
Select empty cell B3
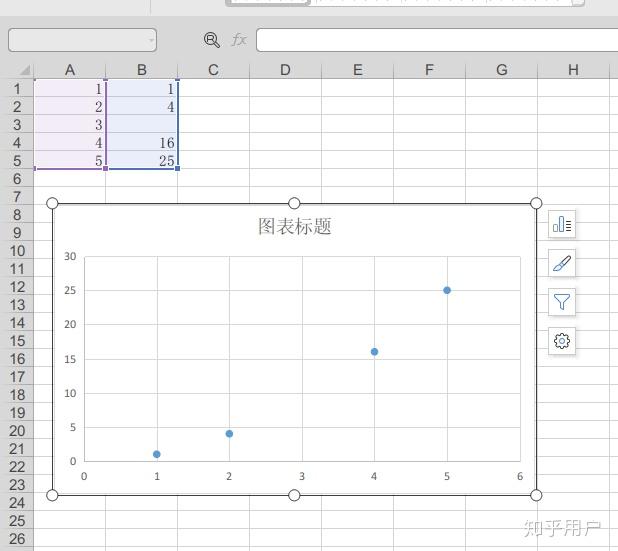point(142,125)
